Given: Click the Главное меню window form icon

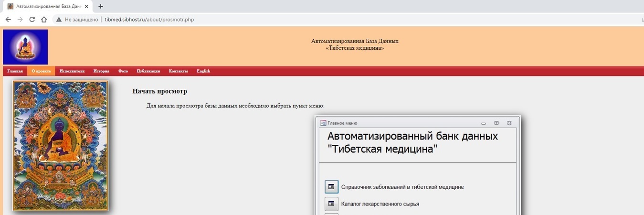Looking at the screenshot, I should 323,123.
